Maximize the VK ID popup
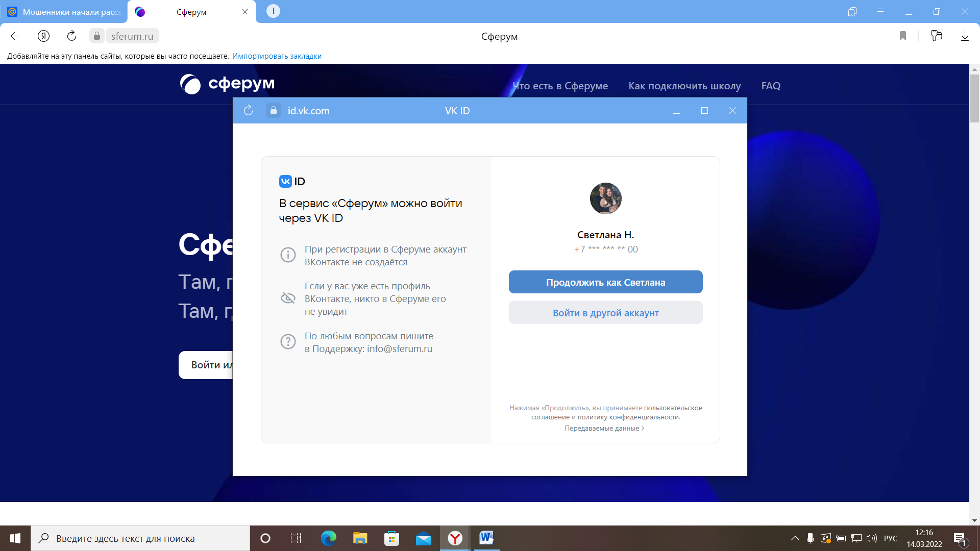Screen dimensions: 980x551 click(704, 111)
